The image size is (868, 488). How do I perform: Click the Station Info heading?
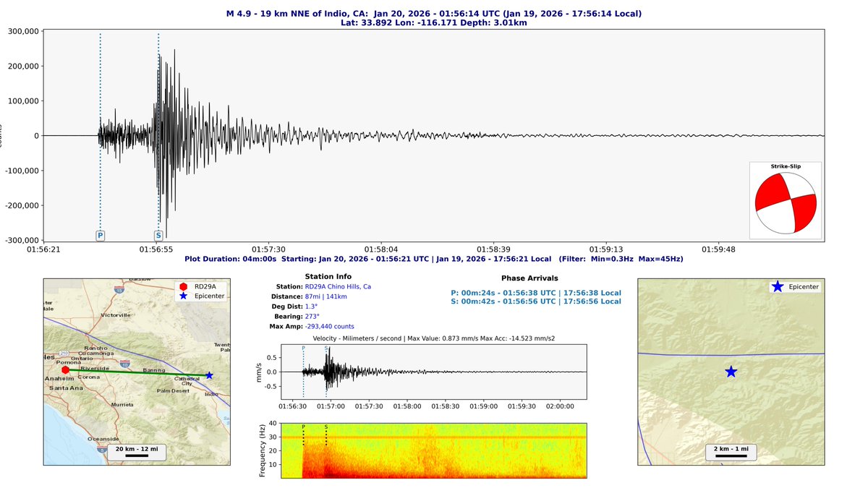point(328,276)
